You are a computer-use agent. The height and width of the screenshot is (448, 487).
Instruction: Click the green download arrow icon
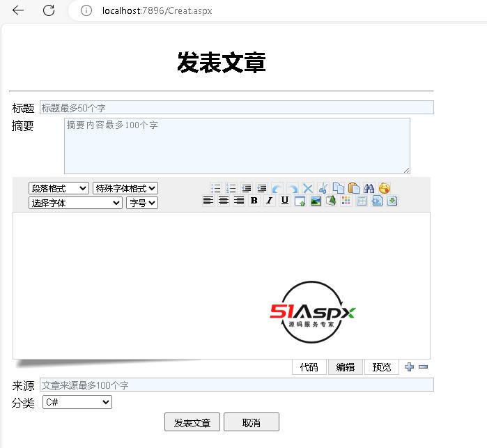[392, 201]
